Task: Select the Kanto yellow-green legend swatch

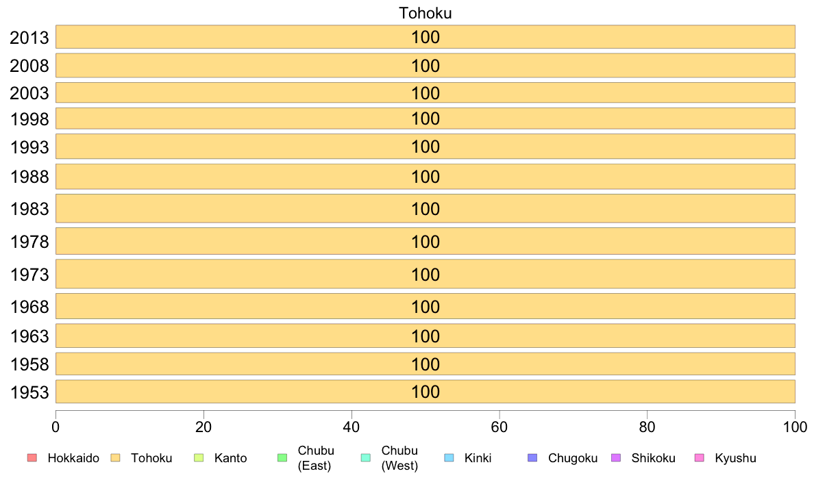Action: pyautogui.click(x=199, y=458)
